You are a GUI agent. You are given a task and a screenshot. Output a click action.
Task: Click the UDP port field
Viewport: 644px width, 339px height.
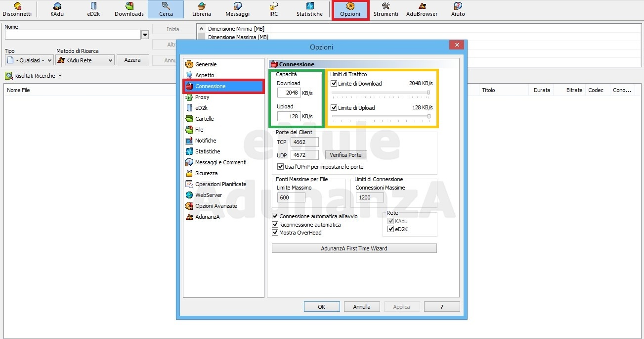pyautogui.click(x=304, y=155)
